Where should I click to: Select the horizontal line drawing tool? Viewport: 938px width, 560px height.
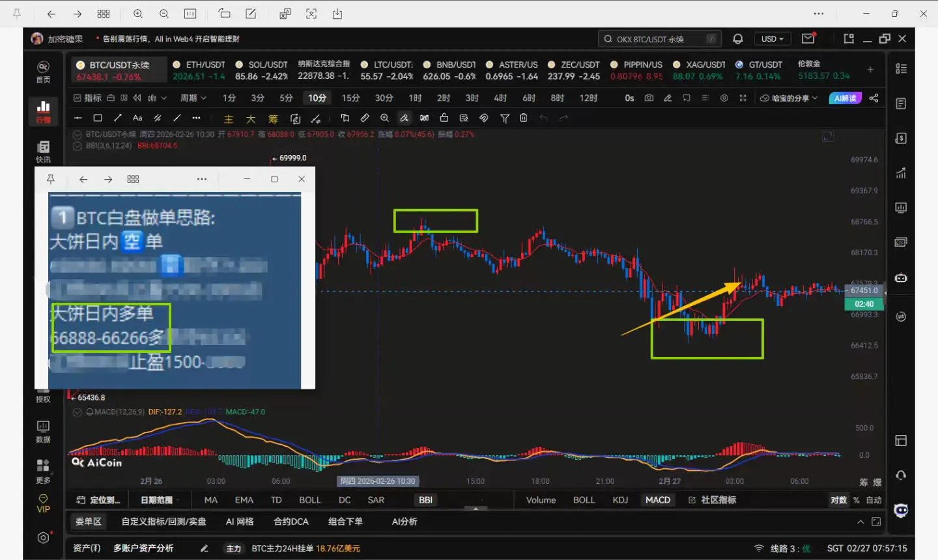point(78,118)
